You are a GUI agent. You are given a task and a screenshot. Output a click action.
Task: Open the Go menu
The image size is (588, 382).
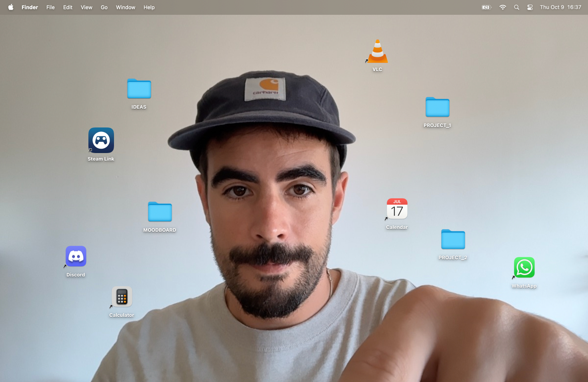tap(104, 7)
